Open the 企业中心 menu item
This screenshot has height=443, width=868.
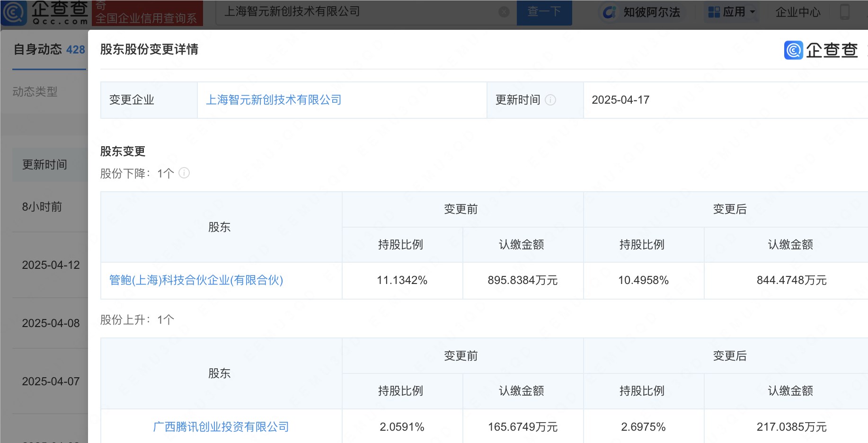(x=798, y=12)
